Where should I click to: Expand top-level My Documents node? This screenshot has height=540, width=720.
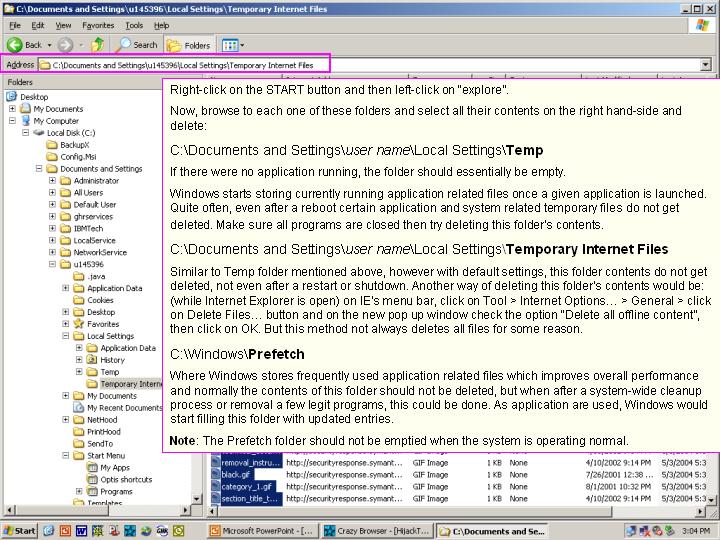[12, 109]
